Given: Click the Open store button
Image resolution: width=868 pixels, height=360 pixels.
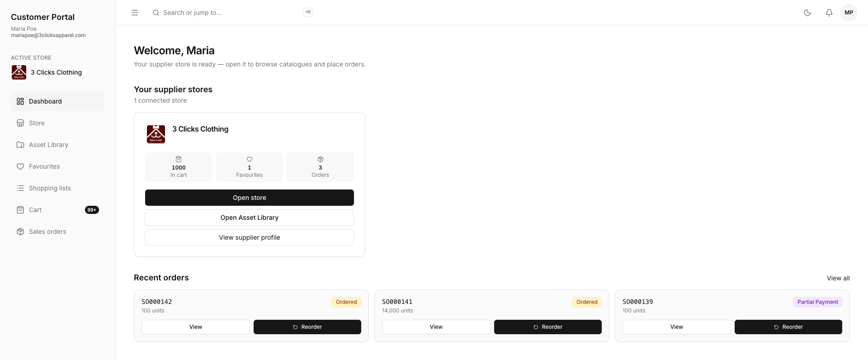Looking at the screenshot, I should [x=250, y=198].
